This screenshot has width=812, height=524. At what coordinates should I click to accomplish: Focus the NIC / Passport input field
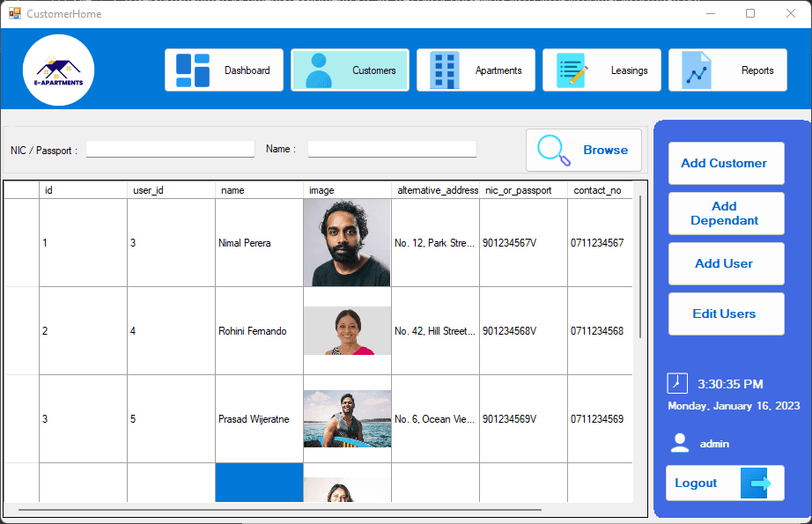[170, 150]
